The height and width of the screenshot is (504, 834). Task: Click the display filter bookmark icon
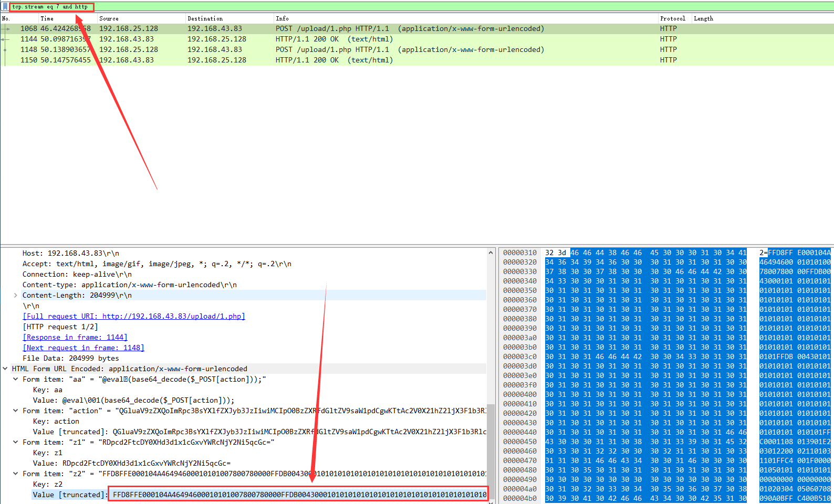[x=5, y=7]
